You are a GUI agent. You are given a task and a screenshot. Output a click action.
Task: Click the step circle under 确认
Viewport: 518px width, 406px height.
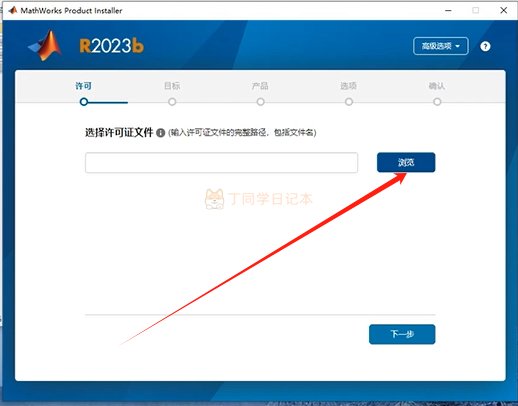(x=437, y=102)
